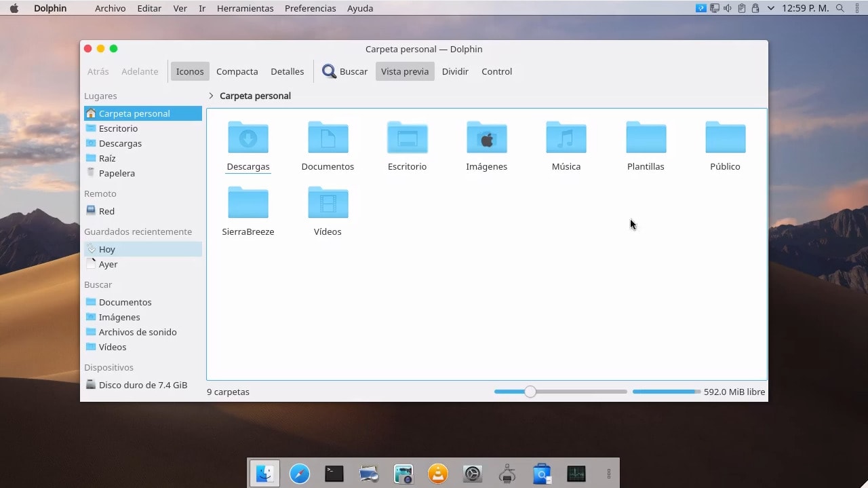Open VLC media player from the dock
Screen dimensions: 868x488
[x=437, y=473]
